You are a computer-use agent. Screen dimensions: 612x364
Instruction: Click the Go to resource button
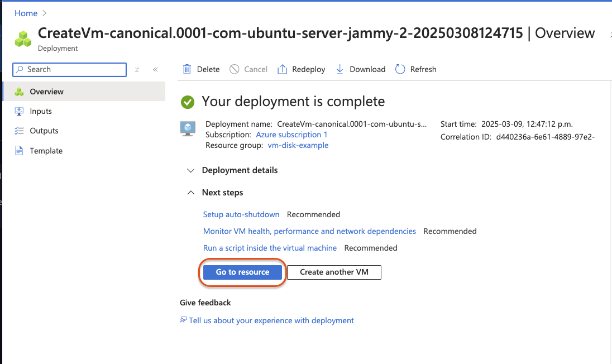click(242, 272)
